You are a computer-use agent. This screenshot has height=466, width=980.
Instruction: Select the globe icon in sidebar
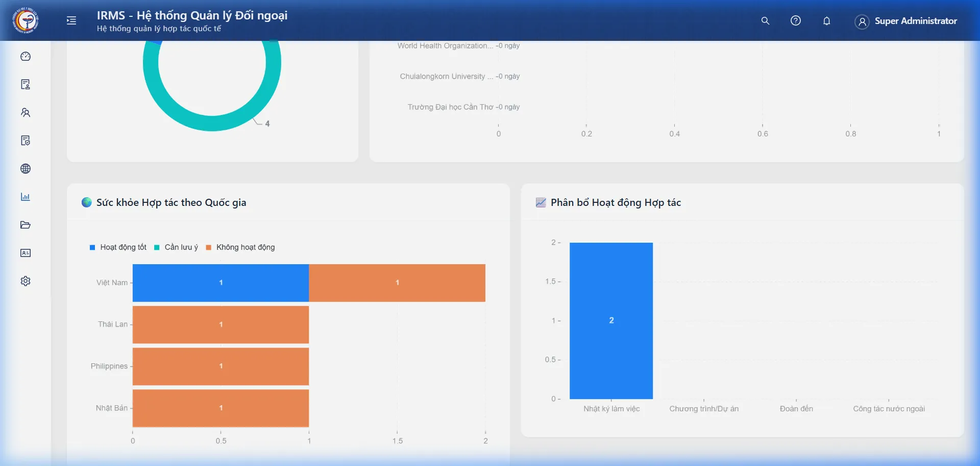26,169
